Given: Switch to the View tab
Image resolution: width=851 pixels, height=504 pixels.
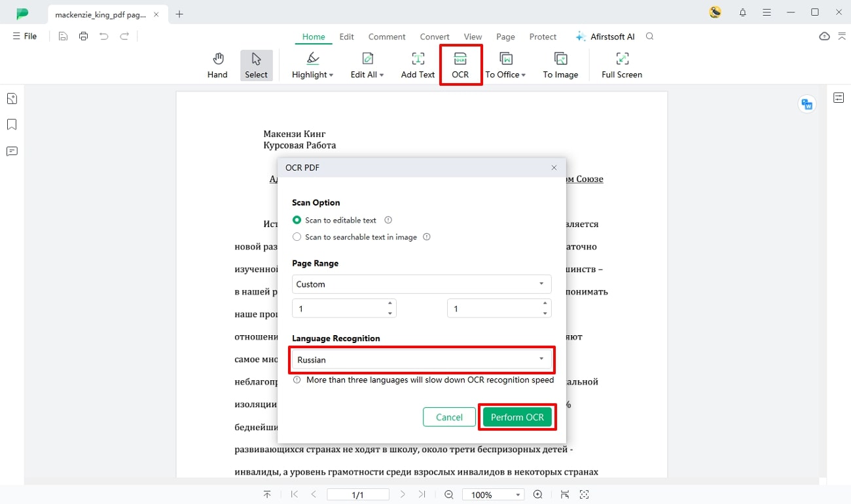Looking at the screenshot, I should pos(473,37).
